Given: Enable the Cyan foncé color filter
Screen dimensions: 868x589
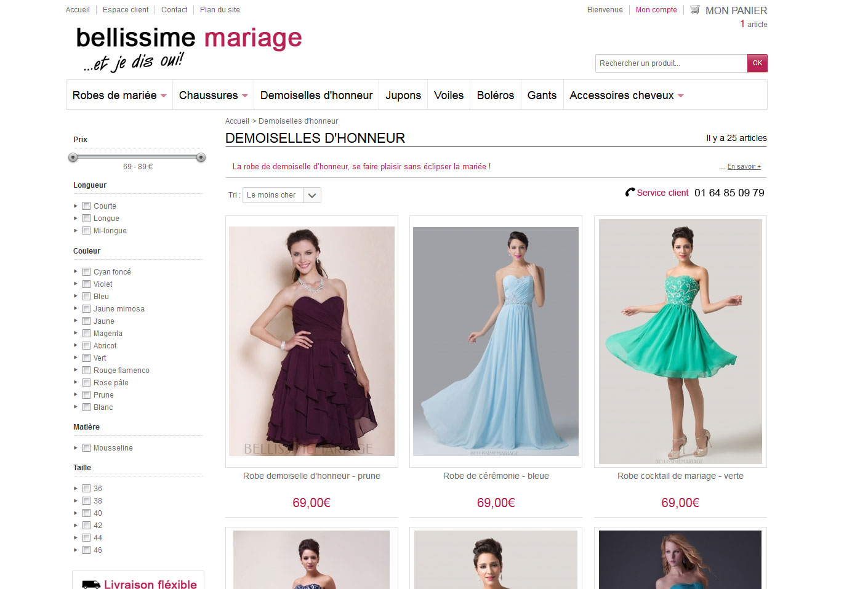Looking at the screenshot, I should click(x=87, y=272).
